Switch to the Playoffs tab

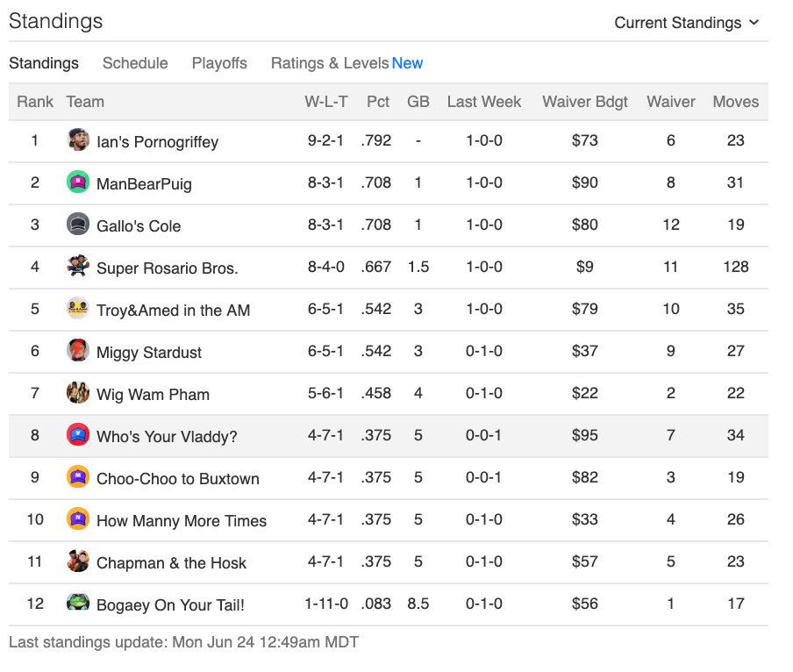click(x=219, y=63)
